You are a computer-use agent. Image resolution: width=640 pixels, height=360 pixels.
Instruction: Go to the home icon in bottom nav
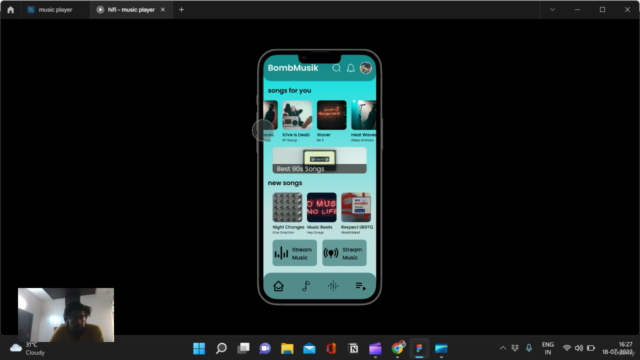pyautogui.click(x=278, y=286)
